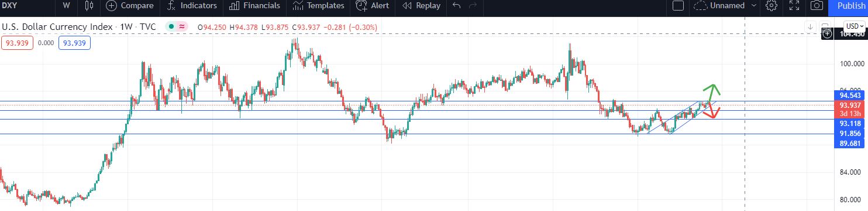The image size is (868, 211).
Task: Enter fullscreen mode
Action: point(794,6)
